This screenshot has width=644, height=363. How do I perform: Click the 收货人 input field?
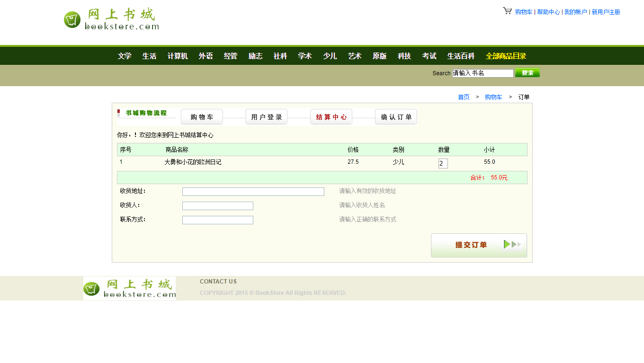point(218,206)
